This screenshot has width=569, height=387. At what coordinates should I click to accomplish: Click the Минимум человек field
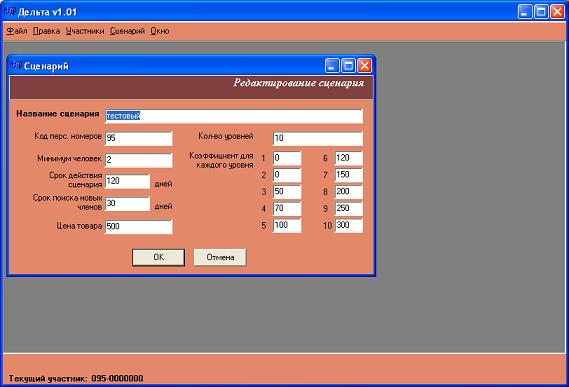139,160
